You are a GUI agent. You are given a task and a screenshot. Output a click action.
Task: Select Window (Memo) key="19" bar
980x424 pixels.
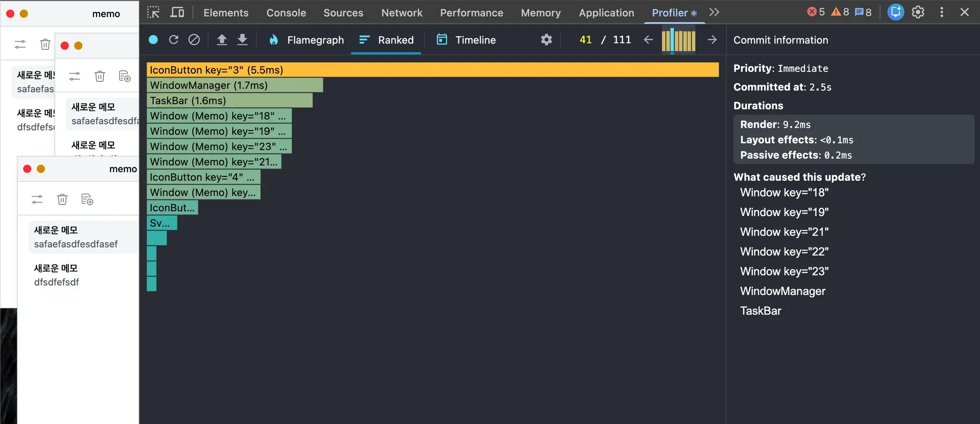pyautogui.click(x=219, y=131)
